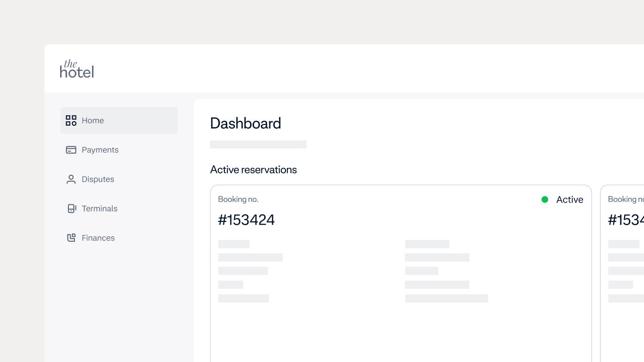Screen dimensions: 644x362
Task: Go to the Disputes text label
Action: click(98, 179)
